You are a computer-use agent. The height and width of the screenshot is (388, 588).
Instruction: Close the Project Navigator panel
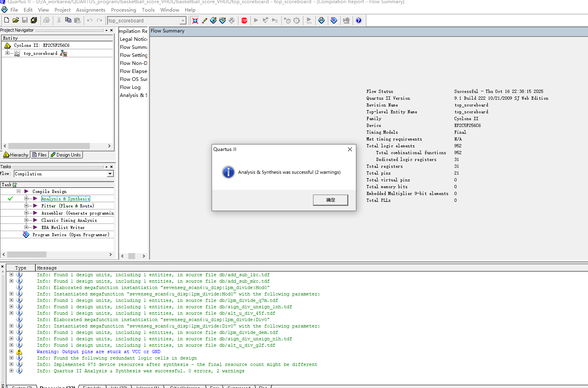(x=111, y=30)
